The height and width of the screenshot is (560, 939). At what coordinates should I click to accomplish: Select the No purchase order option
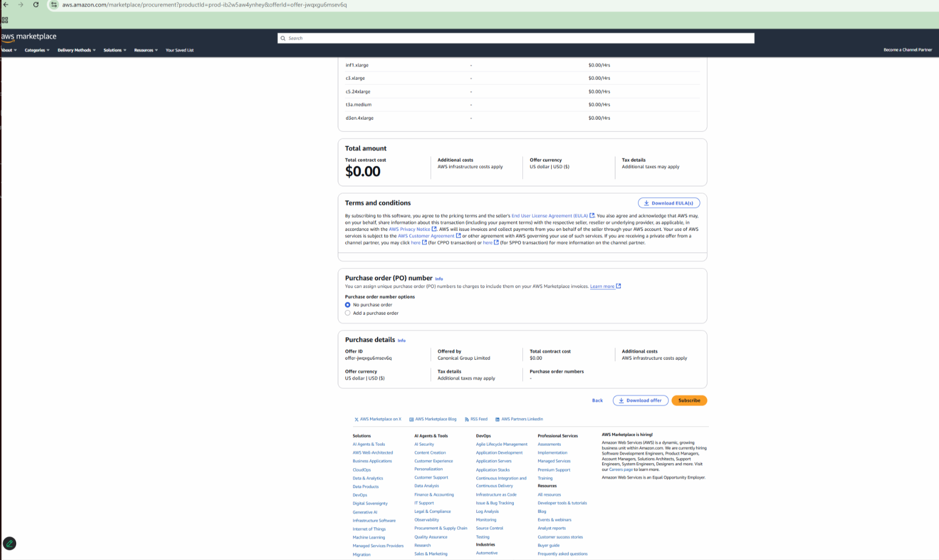[347, 305]
